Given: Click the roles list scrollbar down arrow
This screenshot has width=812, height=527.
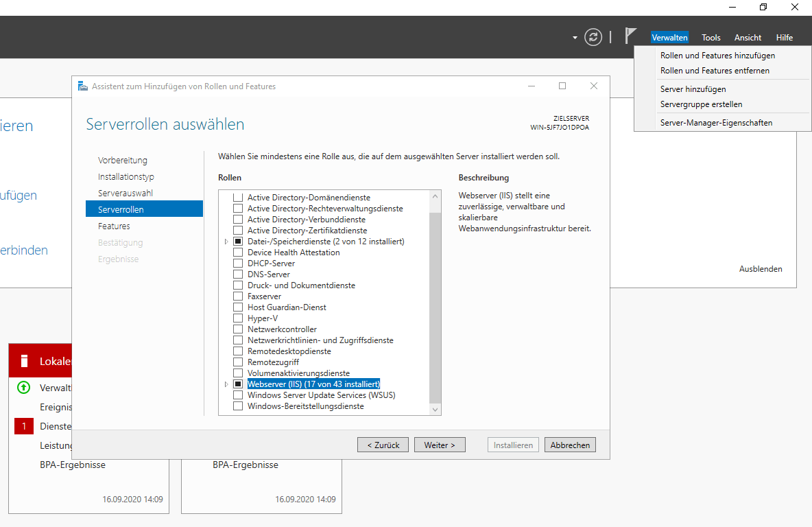Looking at the screenshot, I should tap(435, 409).
